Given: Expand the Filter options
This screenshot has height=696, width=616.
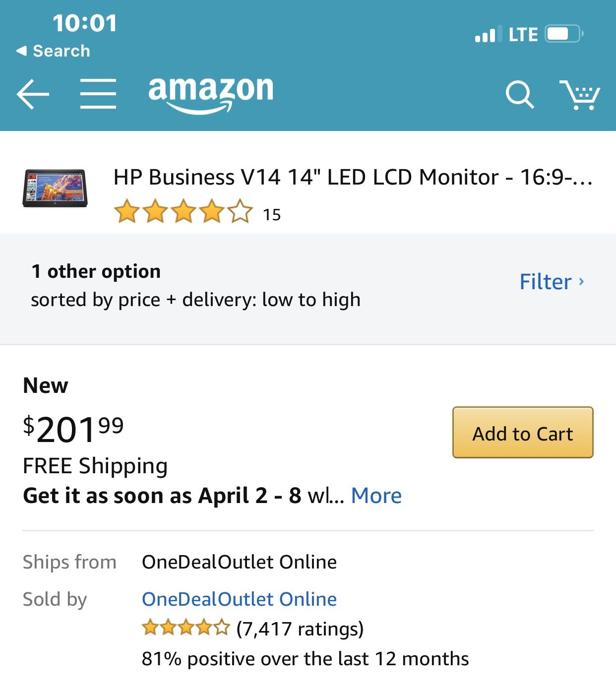Looking at the screenshot, I should tap(552, 281).
